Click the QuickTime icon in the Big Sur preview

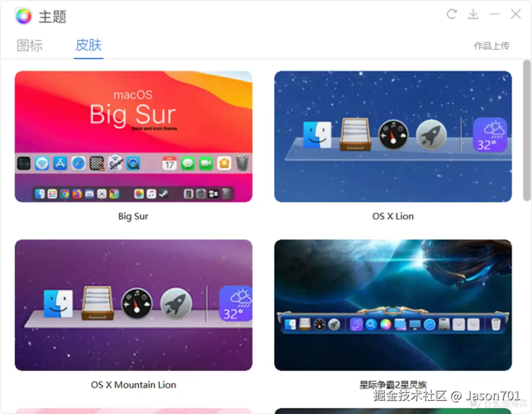point(133,163)
